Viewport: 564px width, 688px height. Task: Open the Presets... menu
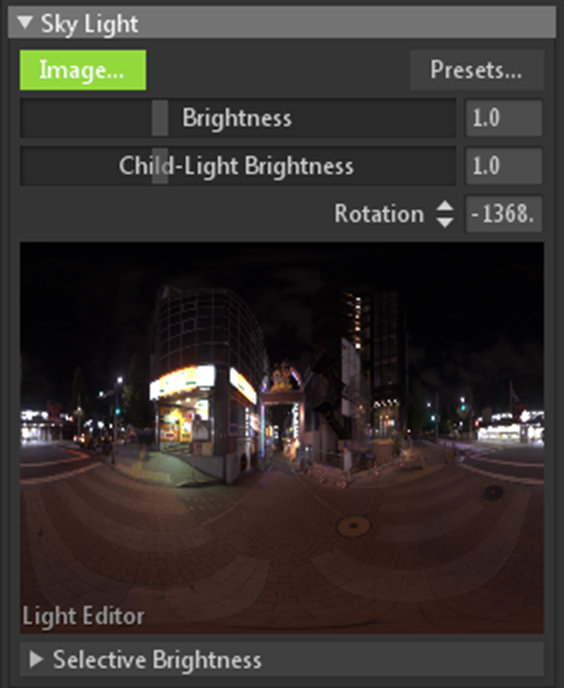click(x=477, y=70)
